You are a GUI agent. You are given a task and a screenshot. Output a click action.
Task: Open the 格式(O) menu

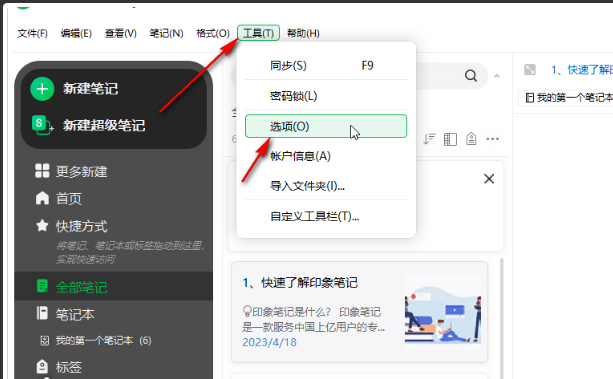pyautogui.click(x=213, y=33)
